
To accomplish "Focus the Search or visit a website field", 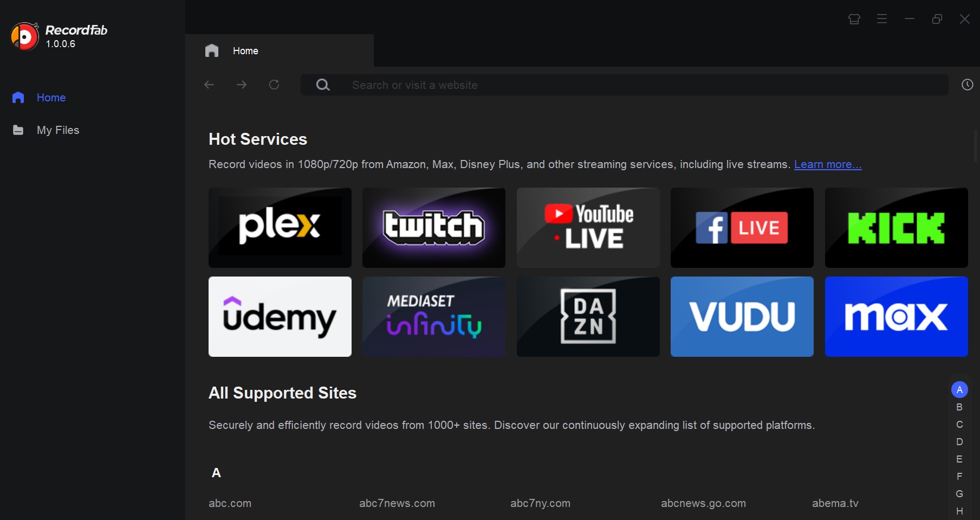I will click(x=625, y=85).
